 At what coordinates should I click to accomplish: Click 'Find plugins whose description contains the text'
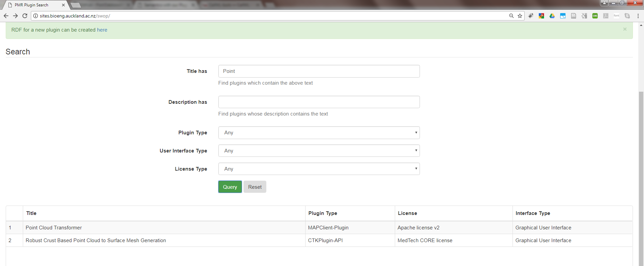coord(273,114)
